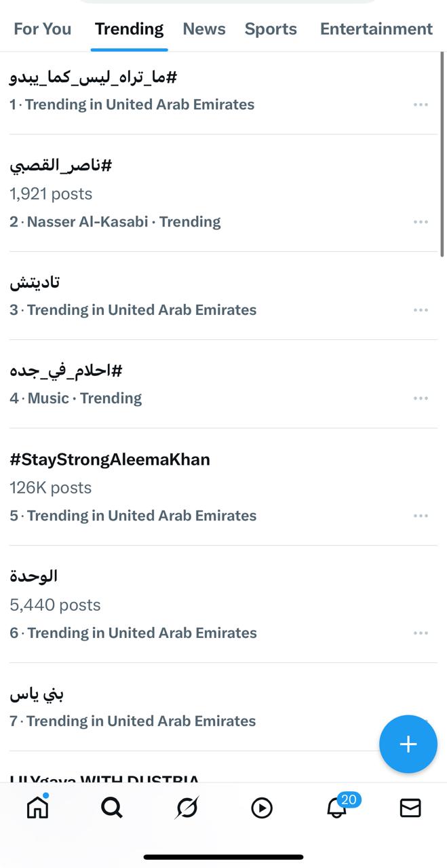Select the Video play icon in navigation
The image size is (447, 868).
point(262,808)
